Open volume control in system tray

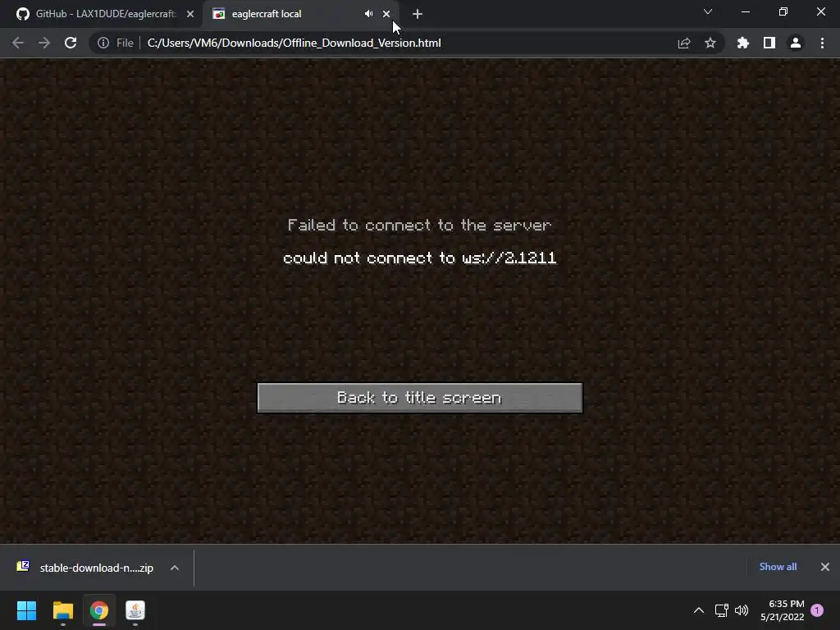[x=742, y=610]
